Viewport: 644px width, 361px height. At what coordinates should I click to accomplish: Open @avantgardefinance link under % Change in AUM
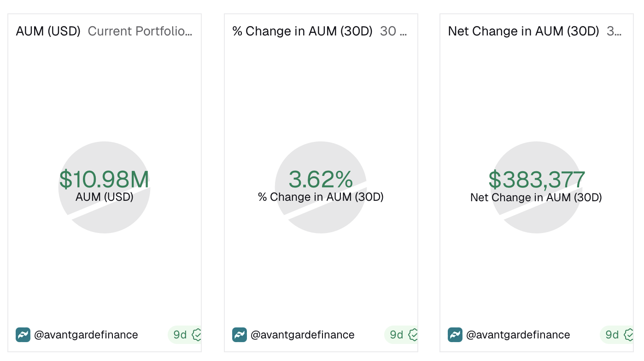(x=302, y=335)
